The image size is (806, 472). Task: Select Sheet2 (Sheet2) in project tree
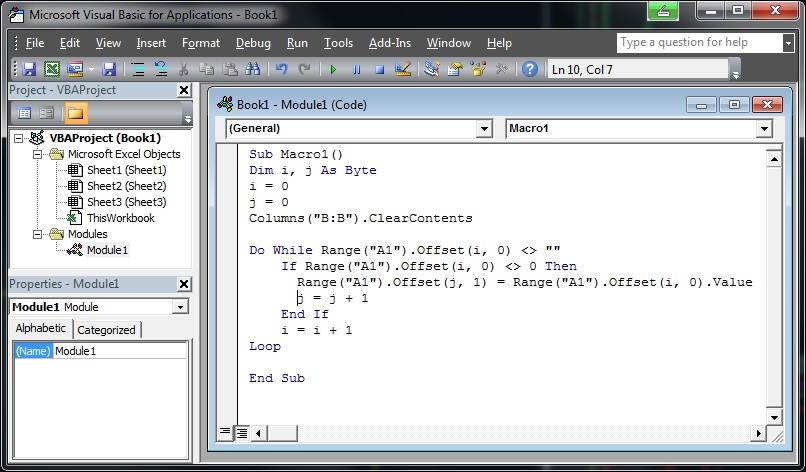[x=126, y=186]
